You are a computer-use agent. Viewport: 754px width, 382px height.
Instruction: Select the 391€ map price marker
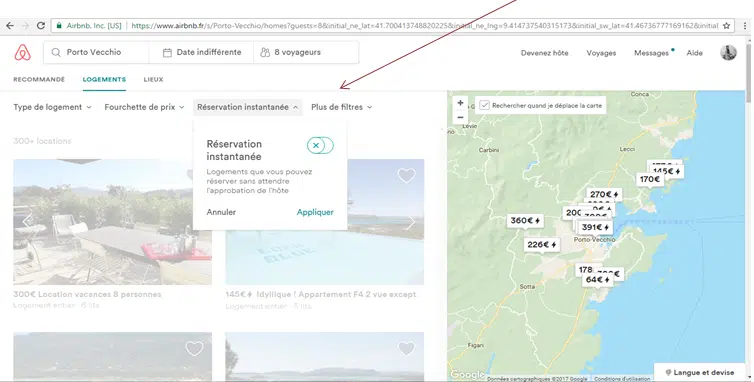[595, 228]
